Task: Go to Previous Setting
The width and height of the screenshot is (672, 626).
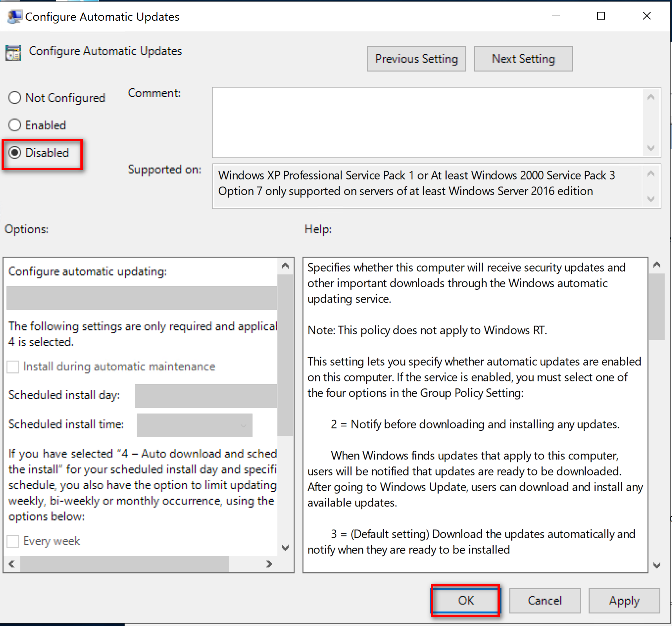Action: click(416, 59)
